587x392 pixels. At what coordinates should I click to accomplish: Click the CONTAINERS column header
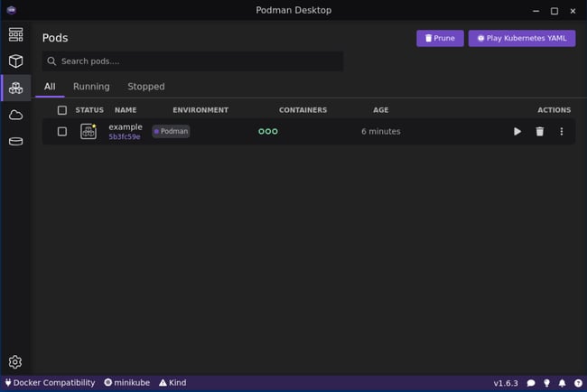point(303,110)
